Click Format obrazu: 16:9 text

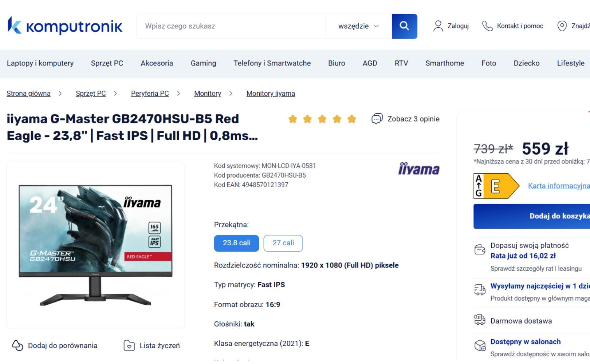coord(247,305)
